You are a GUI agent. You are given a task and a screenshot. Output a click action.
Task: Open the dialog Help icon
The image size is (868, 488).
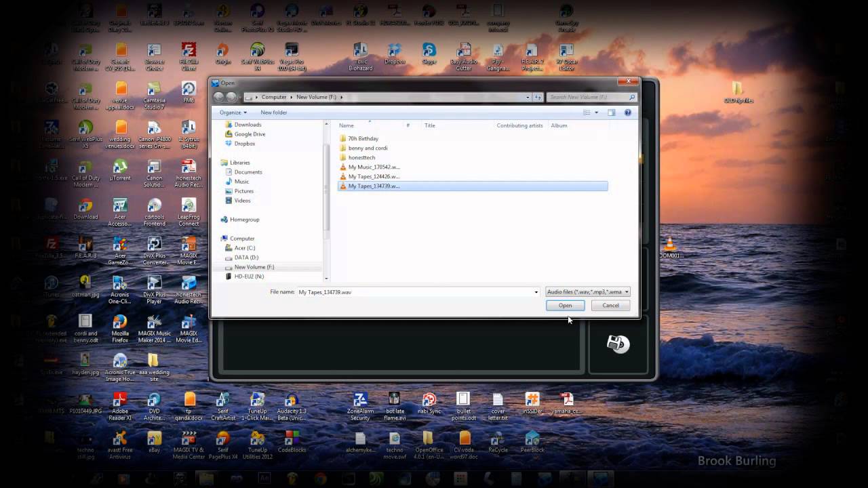(628, 113)
